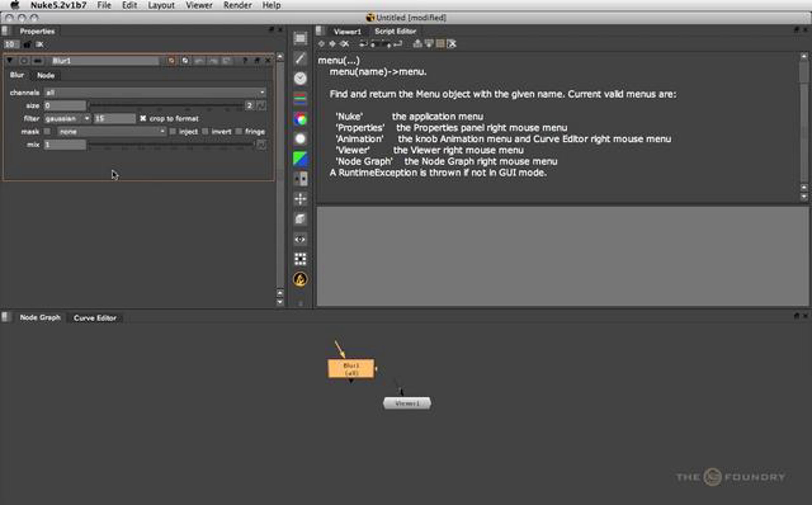Open the Layout menu
Screen dimensions: 812x505
click(161, 5)
